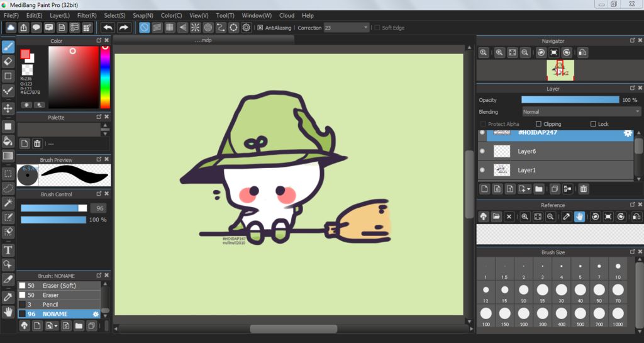Enable concentric circle snap
This screenshot has width=644, height=343.
tap(208, 28)
